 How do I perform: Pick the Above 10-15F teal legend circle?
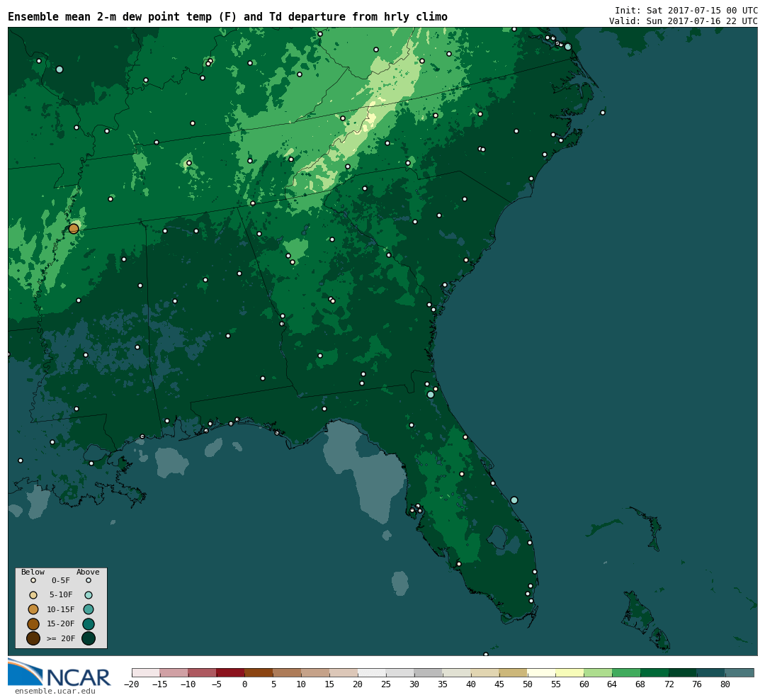tap(89, 609)
